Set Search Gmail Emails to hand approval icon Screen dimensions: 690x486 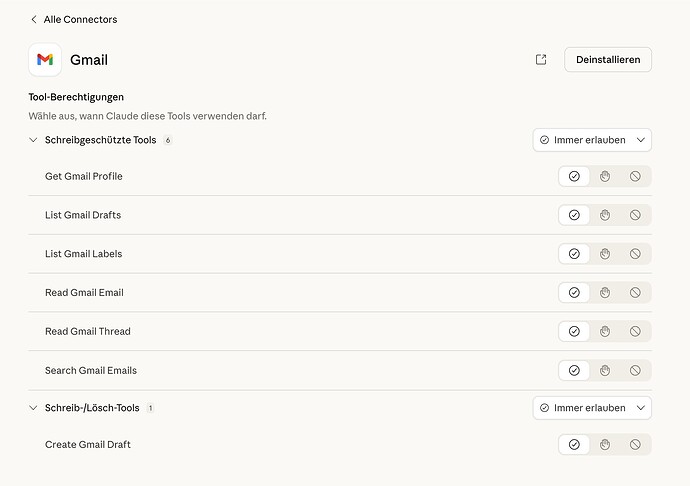pos(605,371)
